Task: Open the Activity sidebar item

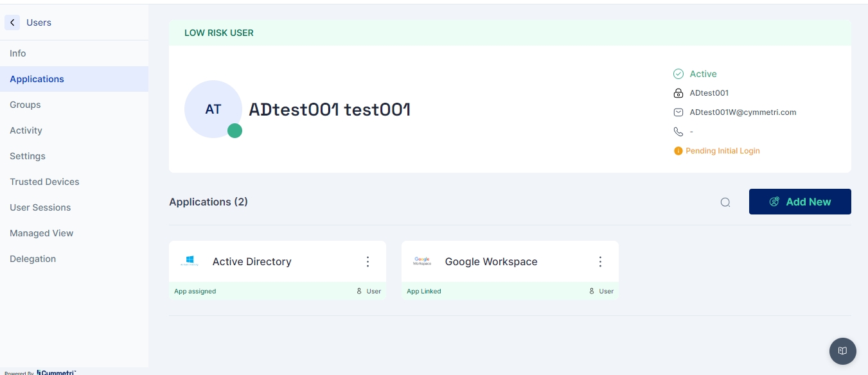Action: [x=26, y=130]
